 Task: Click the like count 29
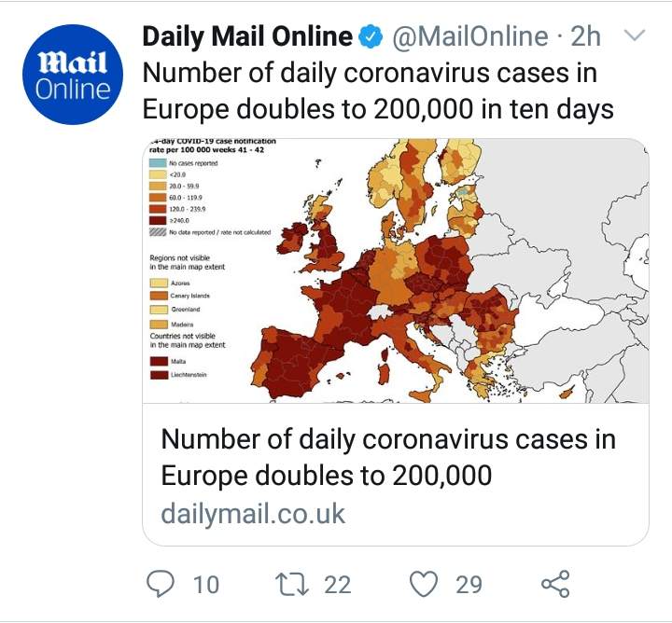click(469, 585)
